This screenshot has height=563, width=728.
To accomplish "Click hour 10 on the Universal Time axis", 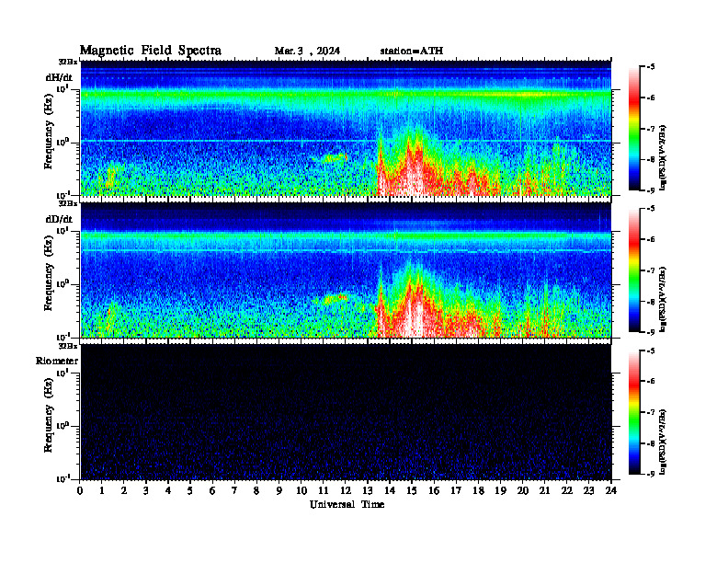I will coord(301,490).
